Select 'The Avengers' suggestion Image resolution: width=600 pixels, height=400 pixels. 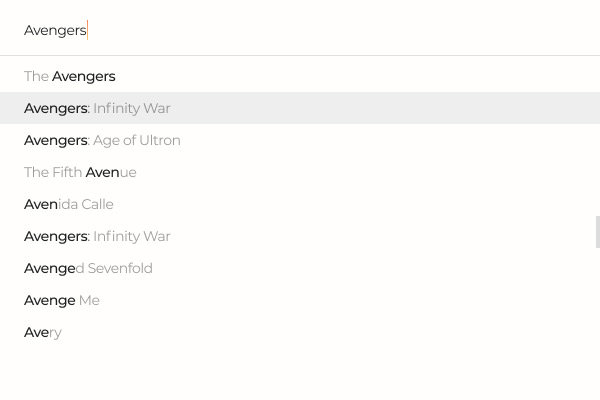(70, 76)
